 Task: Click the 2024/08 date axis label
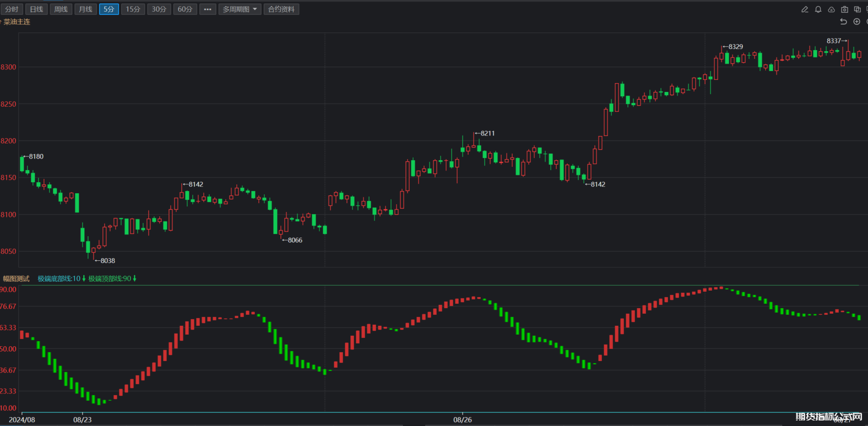click(x=22, y=419)
